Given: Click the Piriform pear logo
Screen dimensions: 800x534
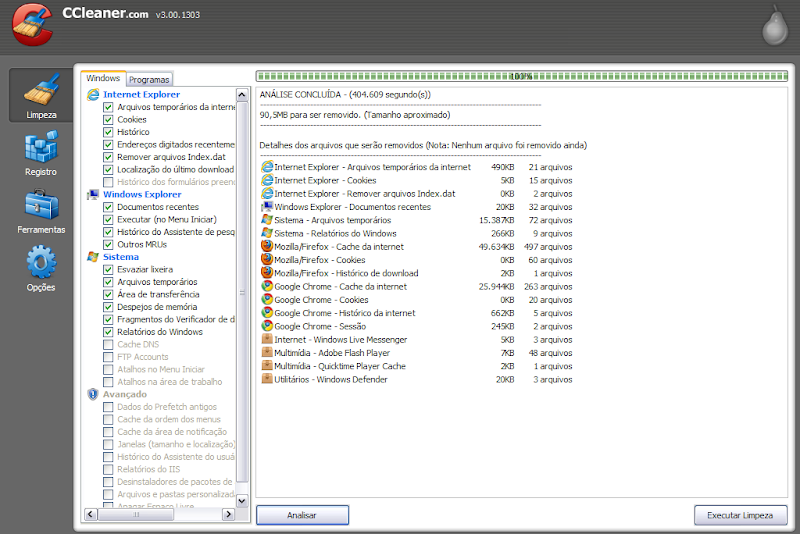Looking at the screenshot, I should [775, 26].
